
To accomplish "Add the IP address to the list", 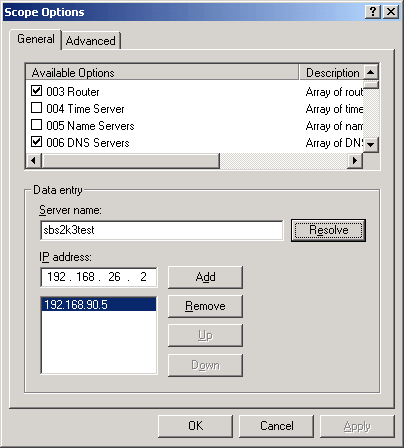I will [205, 277].
